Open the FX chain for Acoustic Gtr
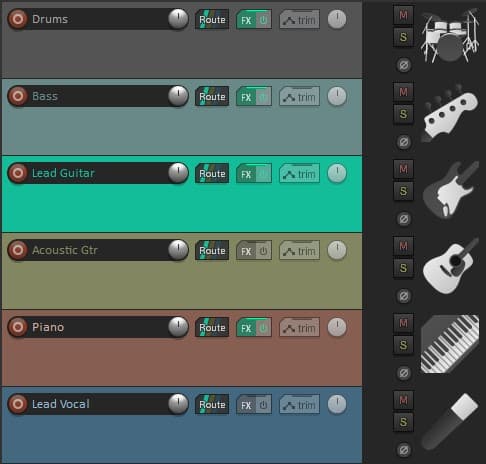 pyautogui.click(x=246, y=251)
